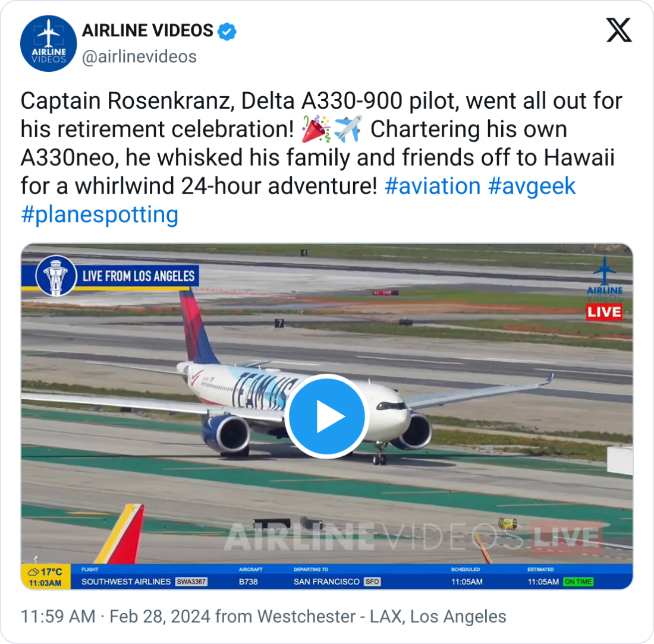Image resolution: width=654 pixels, height=644 pixels.
Task: Click the blue verified badge
Action: pos(227,31)
